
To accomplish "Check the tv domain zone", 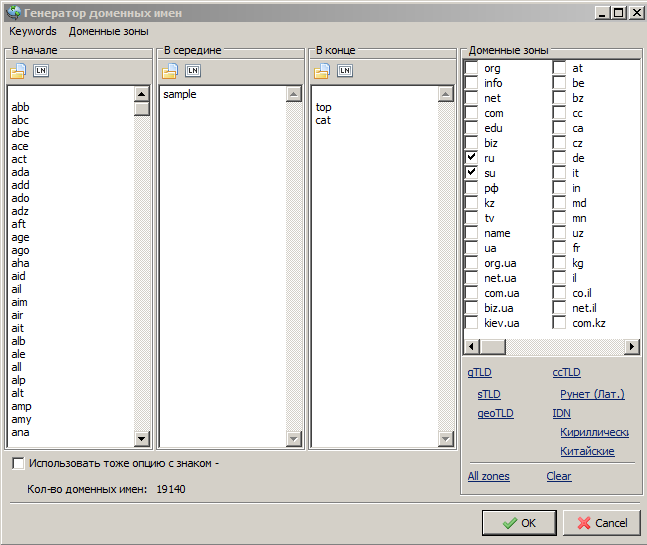I will tap(471, 218).
